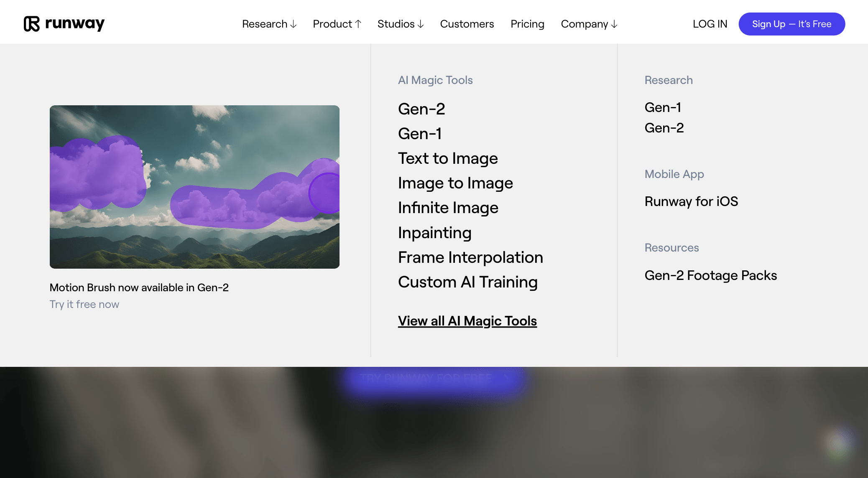Open Gen-1 under Research column
Viewport: 868px width, 478px height.
(x=663, y=107)
